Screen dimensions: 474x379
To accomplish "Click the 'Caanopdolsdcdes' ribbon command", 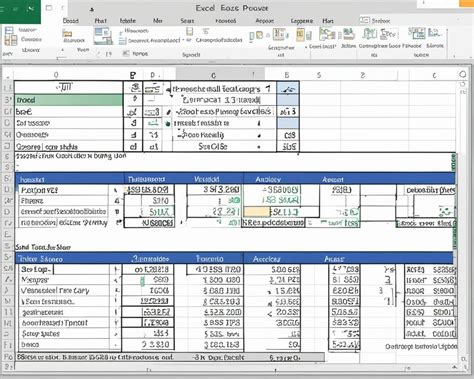I will 219,40.
